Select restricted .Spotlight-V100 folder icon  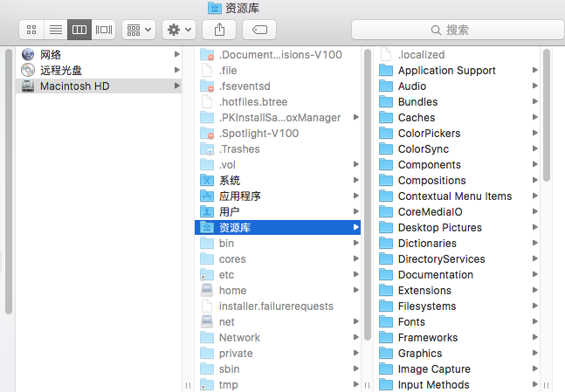point(207,133)
